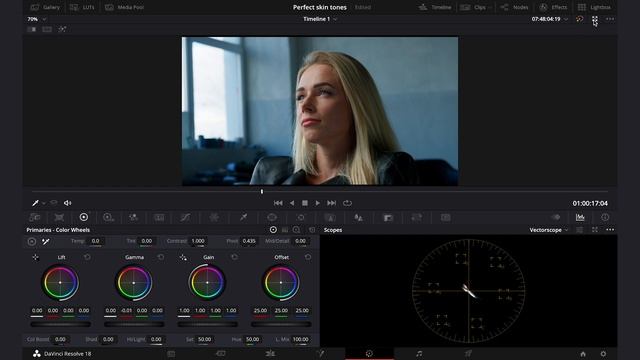640x360 pixels.
Task: Click the viewer qualifier picker tool
Action: (36, 203)
